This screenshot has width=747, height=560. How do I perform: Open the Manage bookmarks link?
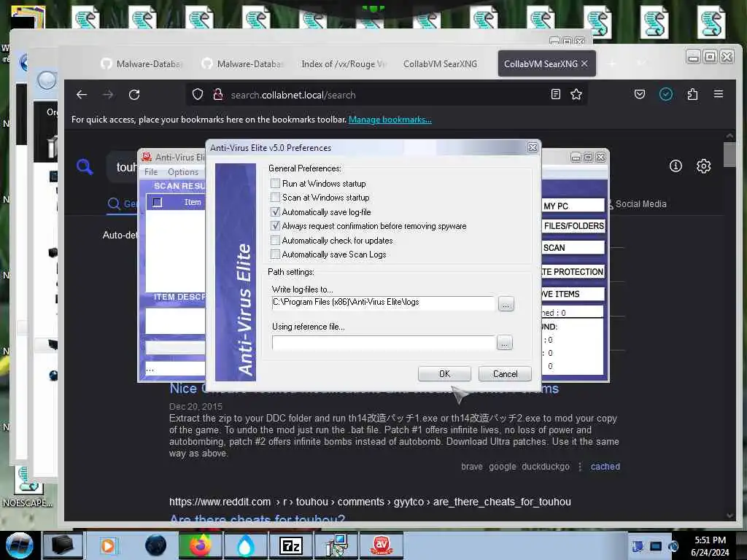point(390,120)
